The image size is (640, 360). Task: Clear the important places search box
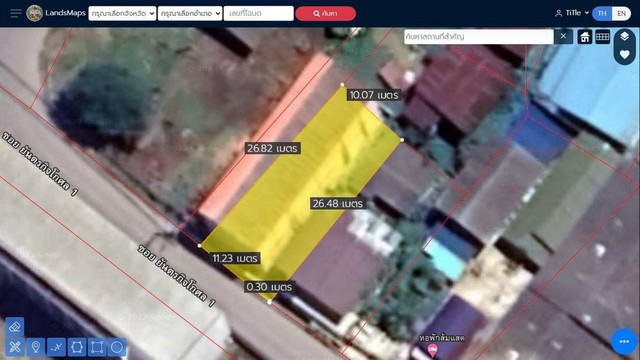pos(563,36)
